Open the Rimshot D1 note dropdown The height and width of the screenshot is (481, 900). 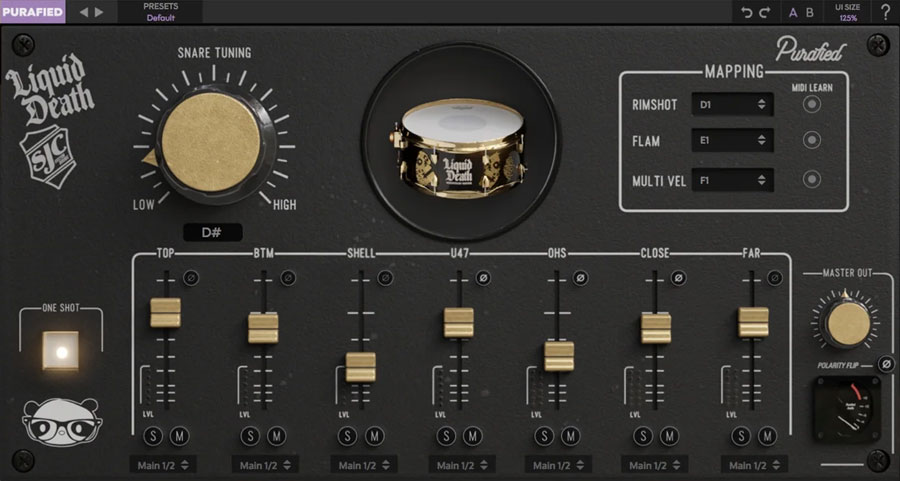click(x=732, y=105)
